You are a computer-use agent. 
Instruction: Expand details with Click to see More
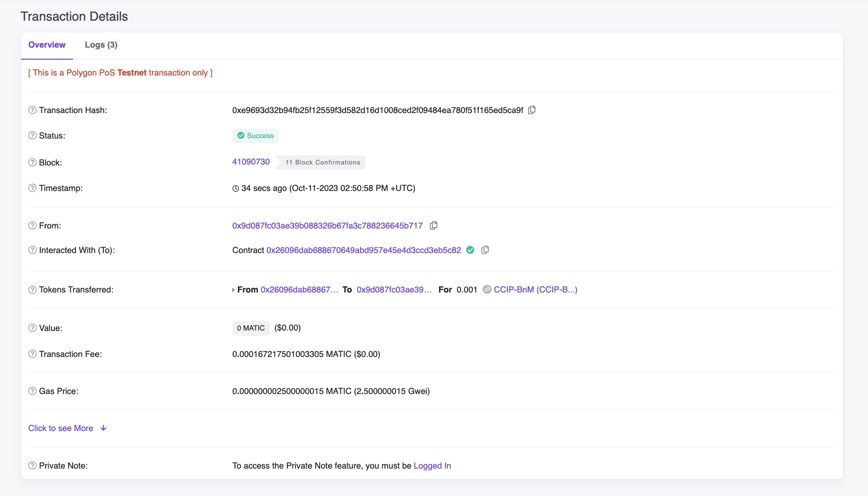(x=61, y=428)
